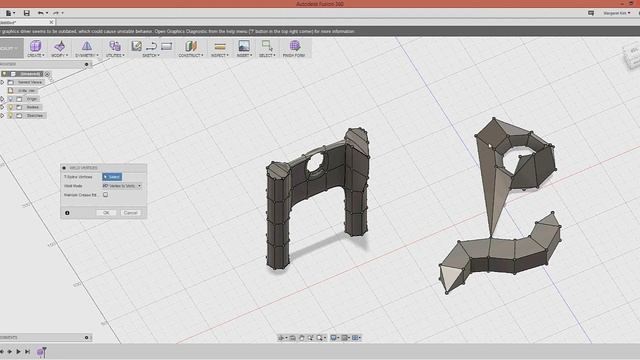Toggle the Browser panel pin dot
Viewport: 640px width, 360px height.
(87, 64)
